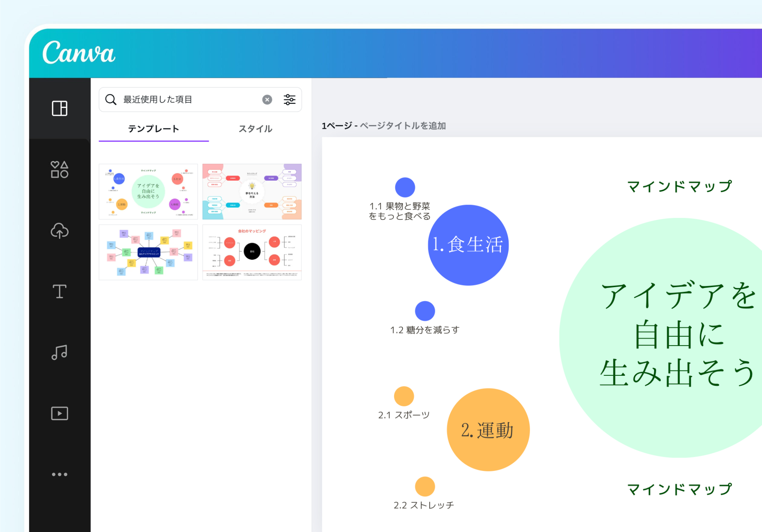Click the Canva logo

pos(79,52)
